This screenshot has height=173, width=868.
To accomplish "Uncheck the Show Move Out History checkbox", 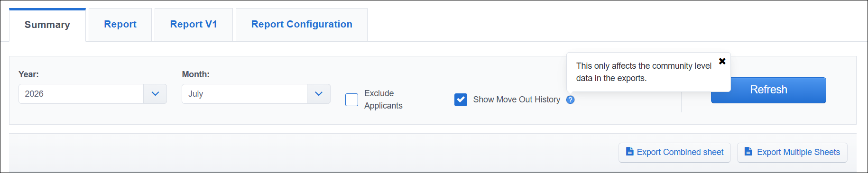I will click(x=461, y=100).
